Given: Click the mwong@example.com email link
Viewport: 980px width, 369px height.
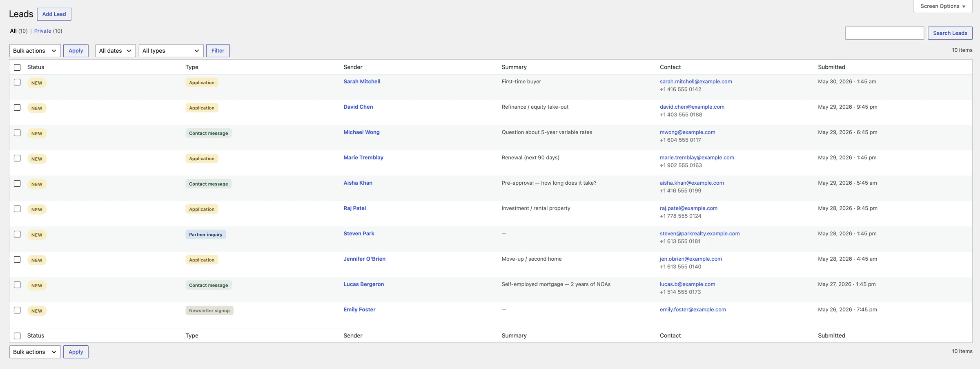Looking at the screenshot, I should tap(688, 132).
